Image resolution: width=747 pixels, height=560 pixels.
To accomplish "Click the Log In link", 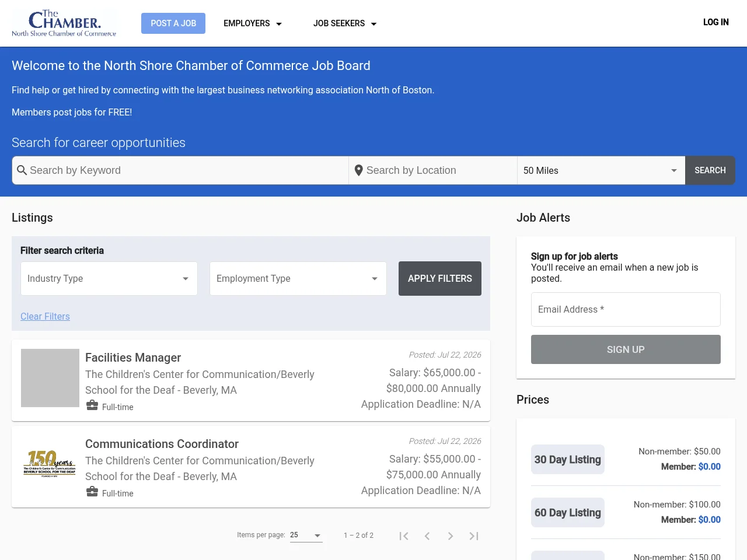I will tap(716, 22).
